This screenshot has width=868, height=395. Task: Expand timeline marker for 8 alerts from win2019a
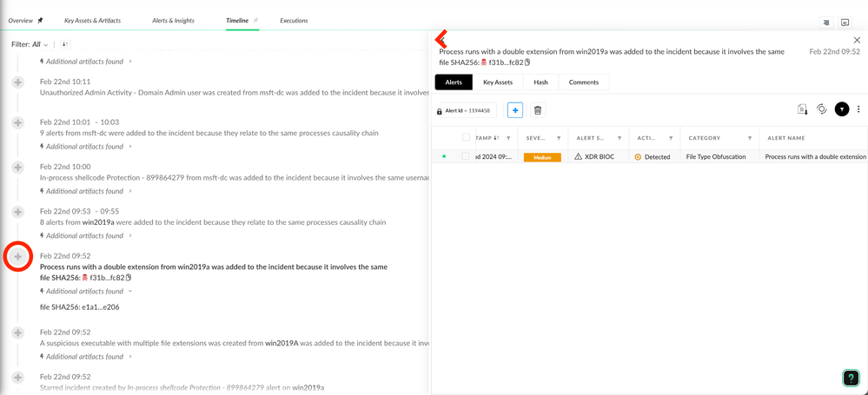17,211
